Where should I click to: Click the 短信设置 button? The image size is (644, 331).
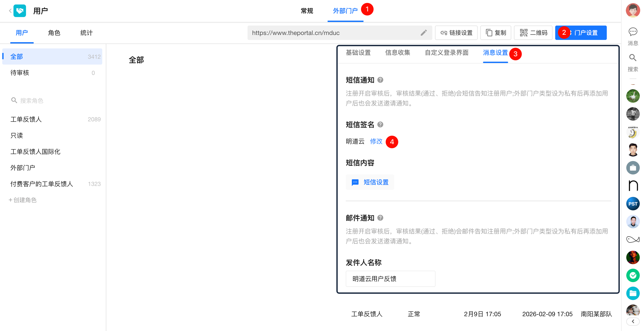coord(370,182)
